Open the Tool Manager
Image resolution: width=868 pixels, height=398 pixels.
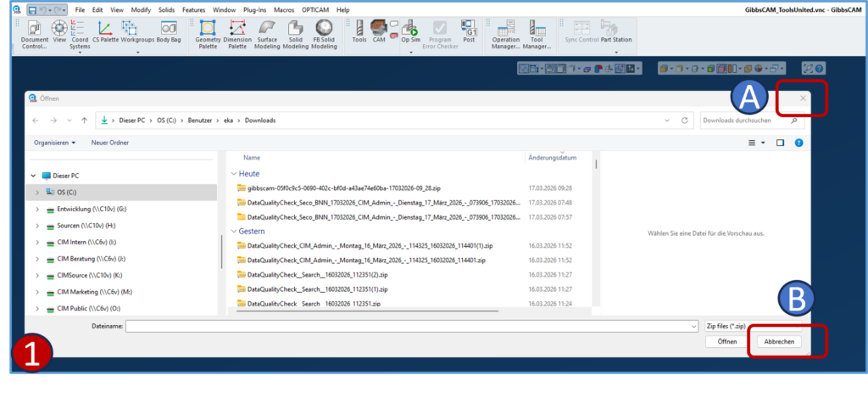(536, 34)
